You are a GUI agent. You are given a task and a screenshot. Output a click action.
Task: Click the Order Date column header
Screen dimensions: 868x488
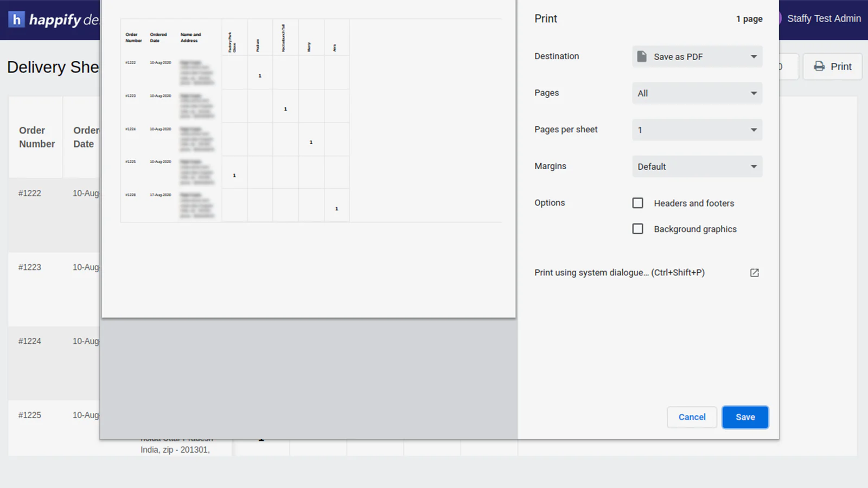pos(86,137)
